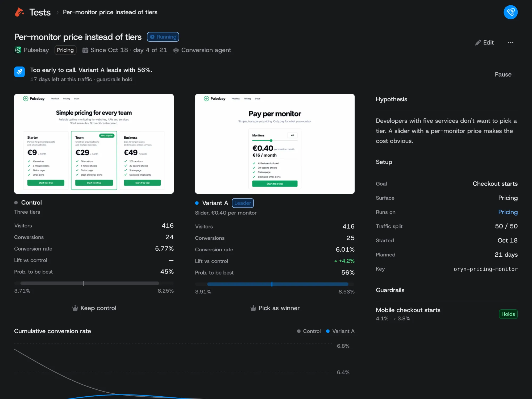The width and height of the screenshot is (532, 399).
Task: Click the Control credible interval bar
Action: [94, 283]
